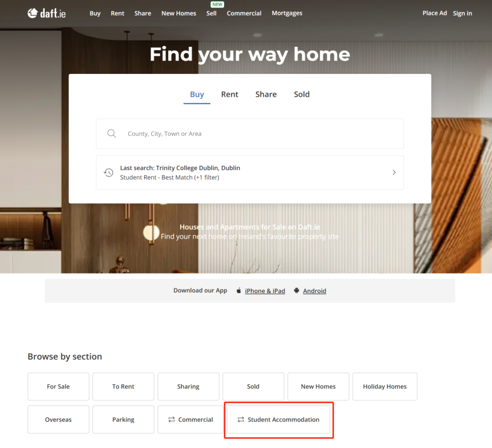Image resolution: width=492 pixels, height=448 pixels.
Task: Browse the Sharing section
Action: click(x=188, y=386)
